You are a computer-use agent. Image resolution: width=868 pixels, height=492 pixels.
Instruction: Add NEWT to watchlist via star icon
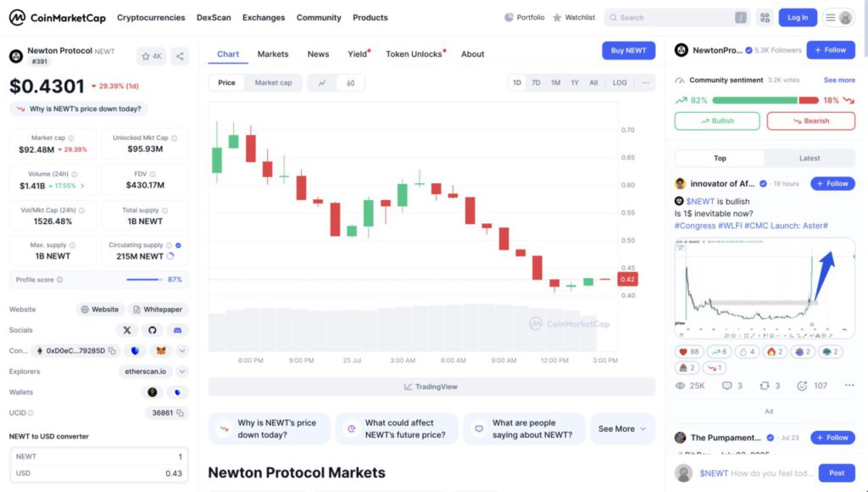click(x=152, y=57)
